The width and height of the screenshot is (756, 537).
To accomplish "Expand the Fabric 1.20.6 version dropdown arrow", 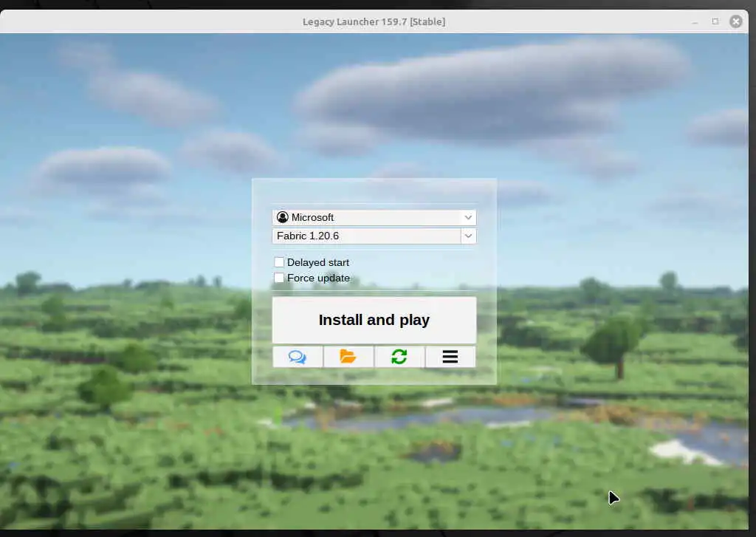I will pos(468,236).
